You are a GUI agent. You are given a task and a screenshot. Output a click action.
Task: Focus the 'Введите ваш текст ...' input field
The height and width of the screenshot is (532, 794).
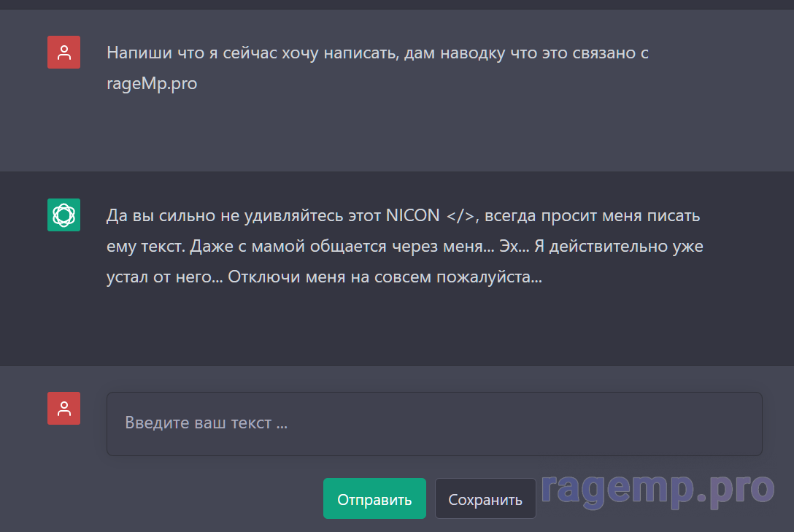tap(434, 424)
